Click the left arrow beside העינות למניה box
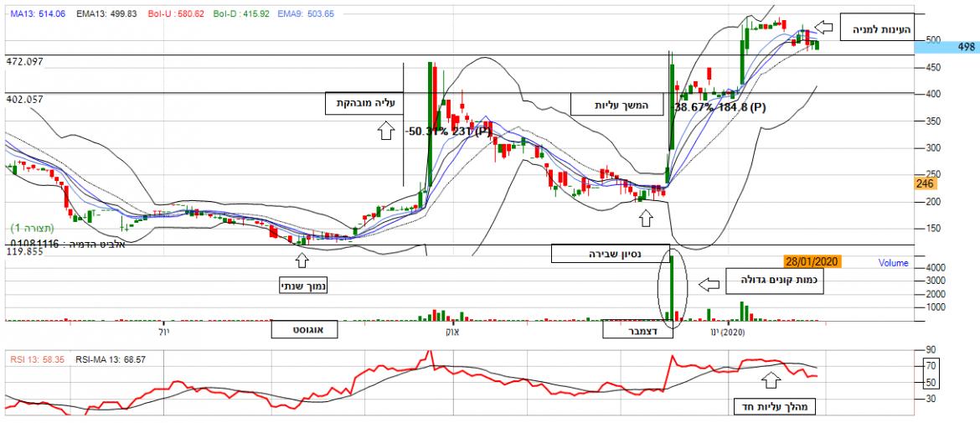The height and width of the screenshot is (423, 980). (x=825, y=26)
